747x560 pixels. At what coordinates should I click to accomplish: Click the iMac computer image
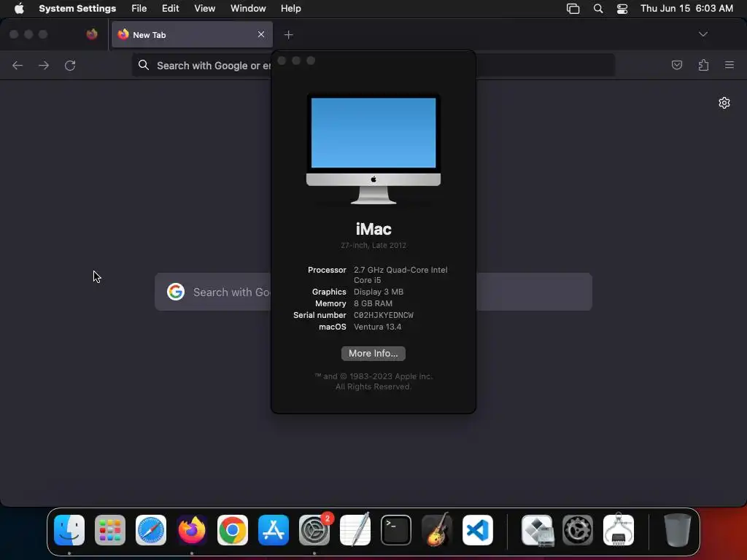click(x=373, y=149)
